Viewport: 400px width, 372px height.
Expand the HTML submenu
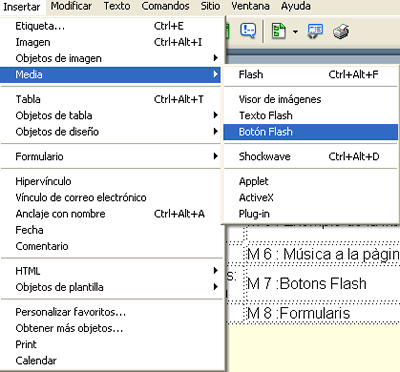[111, 271]
